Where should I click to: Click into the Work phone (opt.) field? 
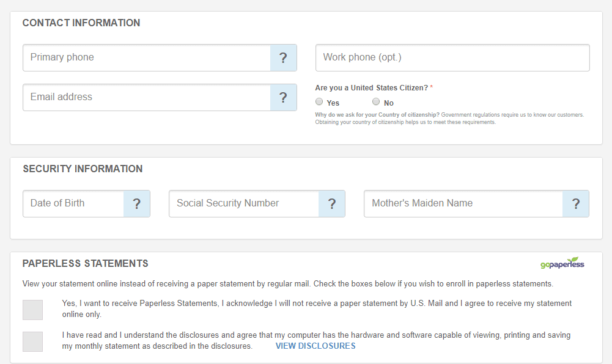pyautogui.click(x=452, y=58)
